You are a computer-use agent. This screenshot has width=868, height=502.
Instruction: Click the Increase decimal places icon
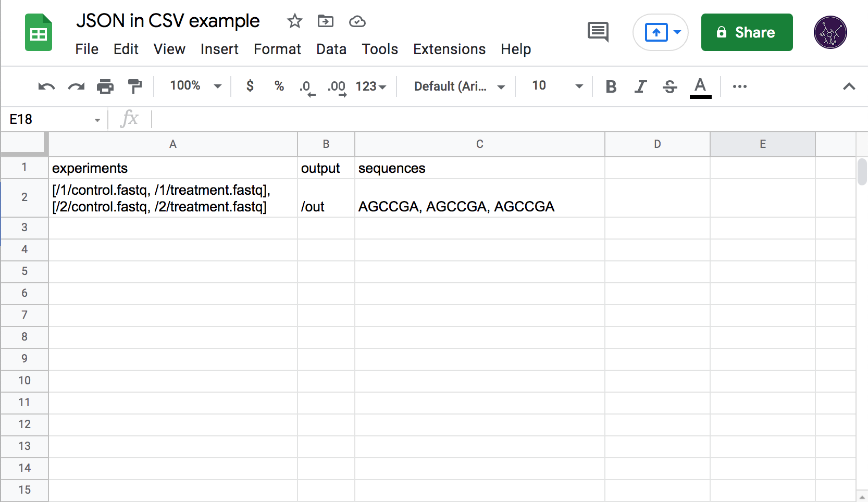click(337, 86)
